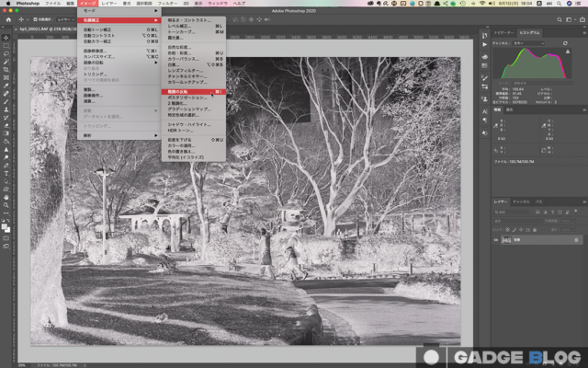Open the Paragraph panel icon in the dock
Image resolution: width=588 pixels, height=368 pixels.
[x=484, y=121]
